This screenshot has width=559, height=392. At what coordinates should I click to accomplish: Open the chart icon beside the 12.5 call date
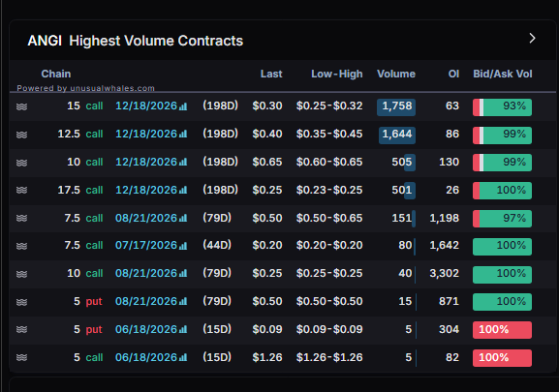(x=183, y=135)
